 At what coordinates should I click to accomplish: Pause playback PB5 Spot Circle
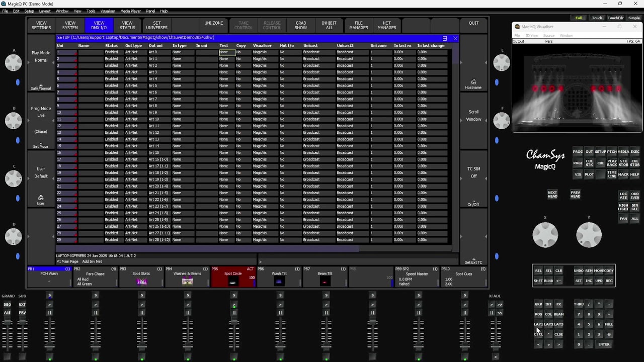point(234,313)
